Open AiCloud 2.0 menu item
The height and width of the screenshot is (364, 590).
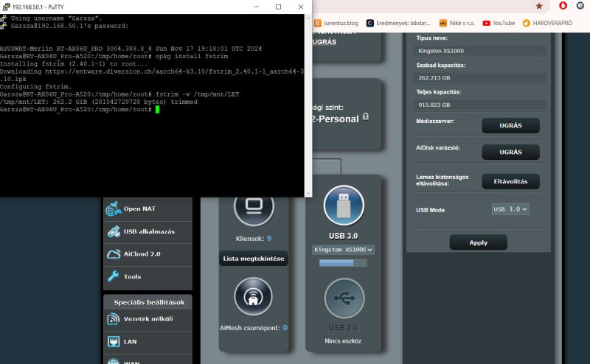(x=147, y=254)
